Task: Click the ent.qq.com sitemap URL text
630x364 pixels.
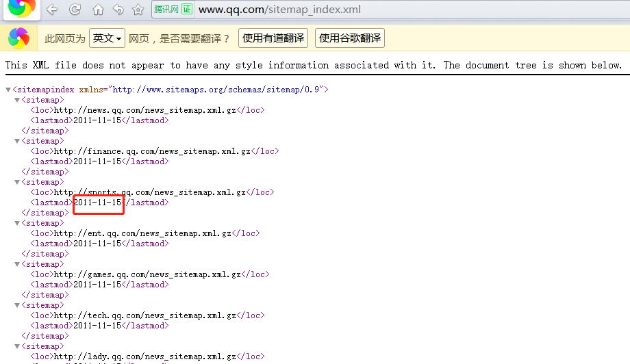Action: pyautogui.click(x=142, y=233)
